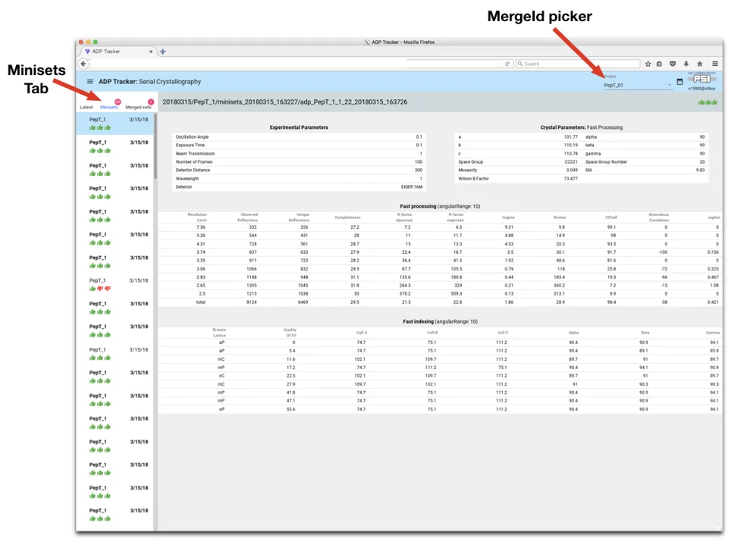
Task: Open a new browser tab with plus icon
Action: pyautogui.click(x=163, y=52)
